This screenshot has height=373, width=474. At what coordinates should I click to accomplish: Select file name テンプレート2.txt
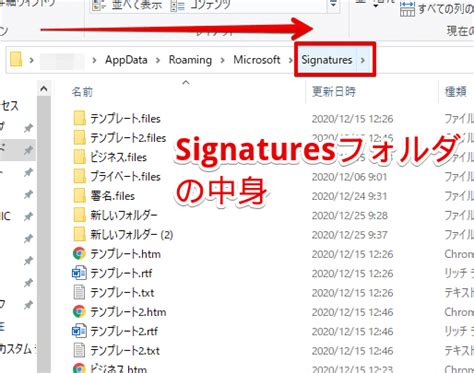(125, 351)
